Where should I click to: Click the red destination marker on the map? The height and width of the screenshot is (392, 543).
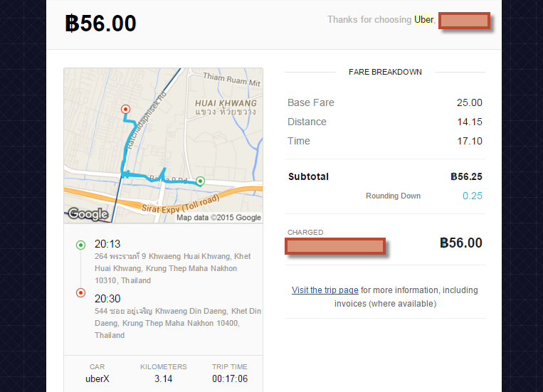point(125,110)
